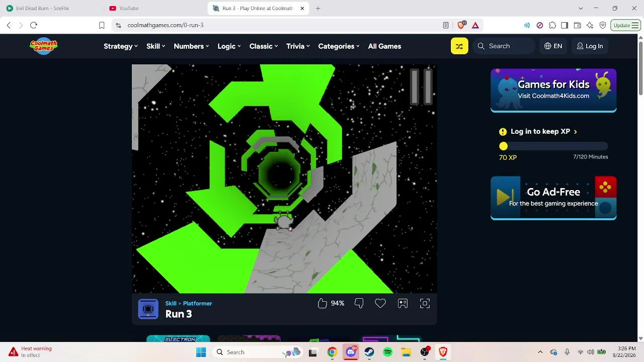This screenshot has height=362, width=644.
Task: Open the Numbers dropdown menu
Action: click(191, 46)
